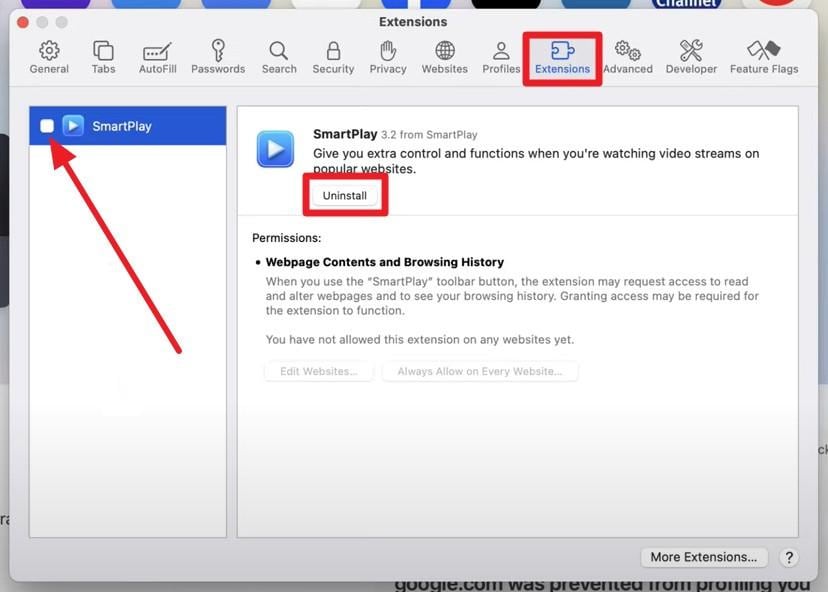The height and width of the screenshot is (592, 828).
Task: Open the Security preferences pane
Action: coord(333,57)
